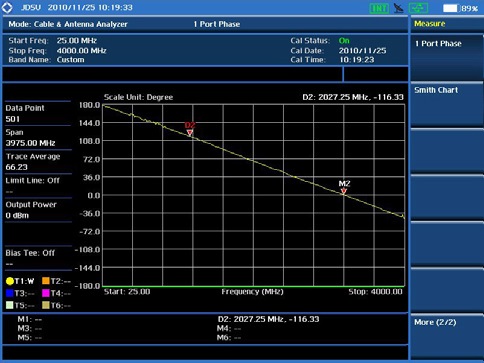Select the red D2 delta marker
The image size is (484, 363).
tap(190, 129)
